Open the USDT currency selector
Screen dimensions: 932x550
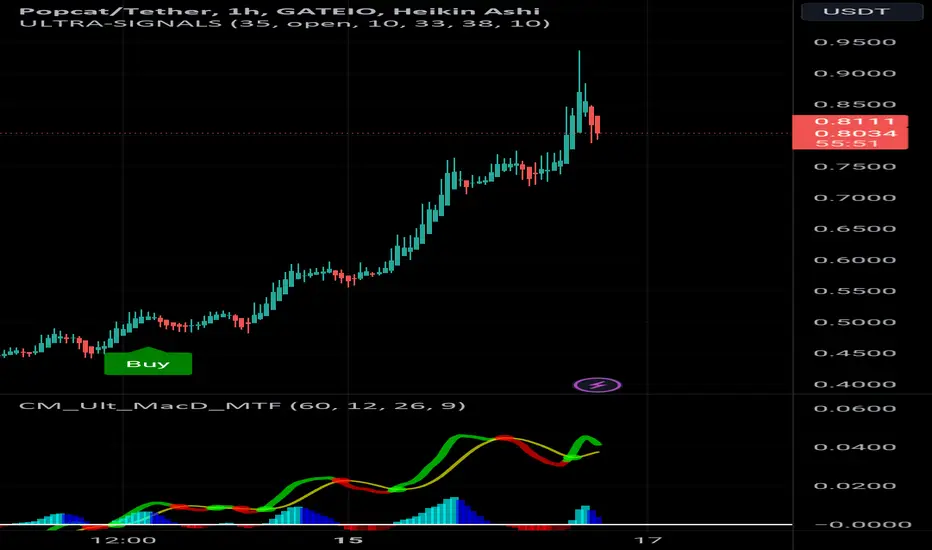pyautogui.click(x=862, y=11)
